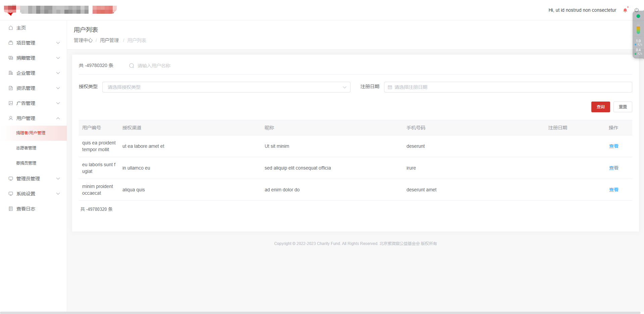This screenshot has height=314, width=644.
Task: Expand the 捐赠管理 menu chevron
Action: pos(58,58)
